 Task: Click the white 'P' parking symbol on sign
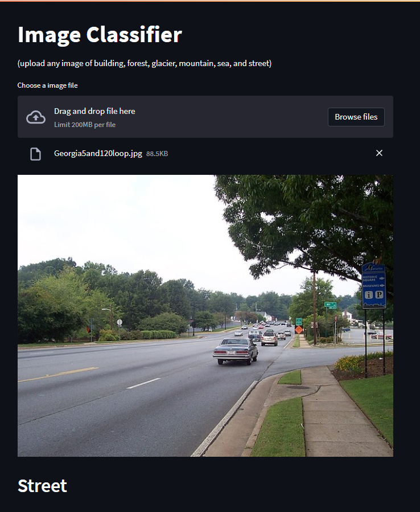379,294
